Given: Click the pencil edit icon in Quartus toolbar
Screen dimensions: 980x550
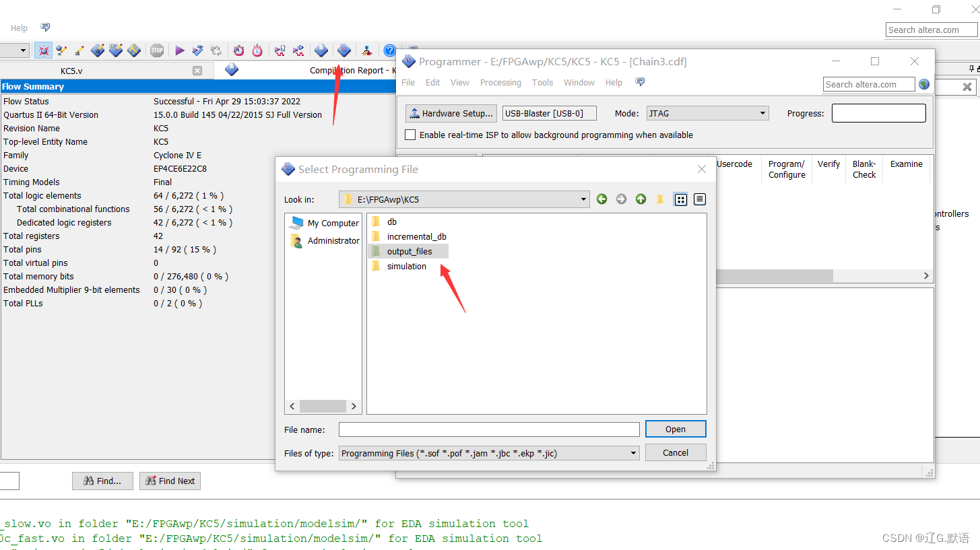Looking at the screenshot, I should click(79, 50).
